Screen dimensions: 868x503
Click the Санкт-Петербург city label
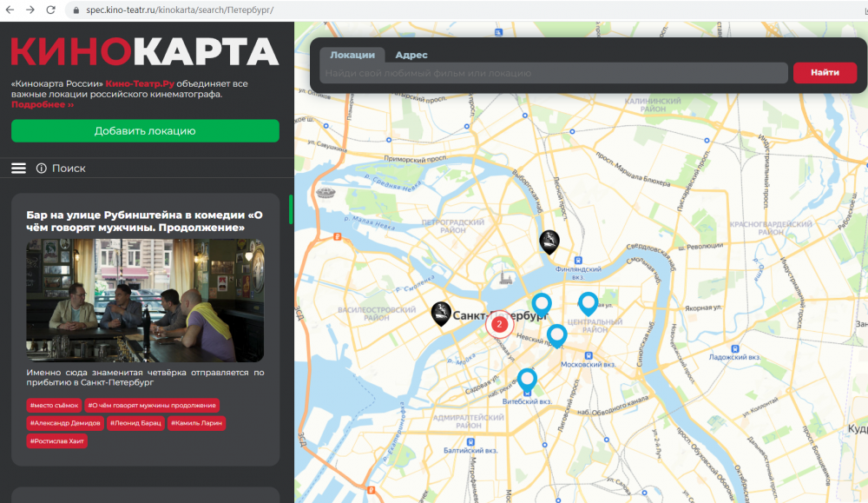pyautogui.click(x=501, y=315)
